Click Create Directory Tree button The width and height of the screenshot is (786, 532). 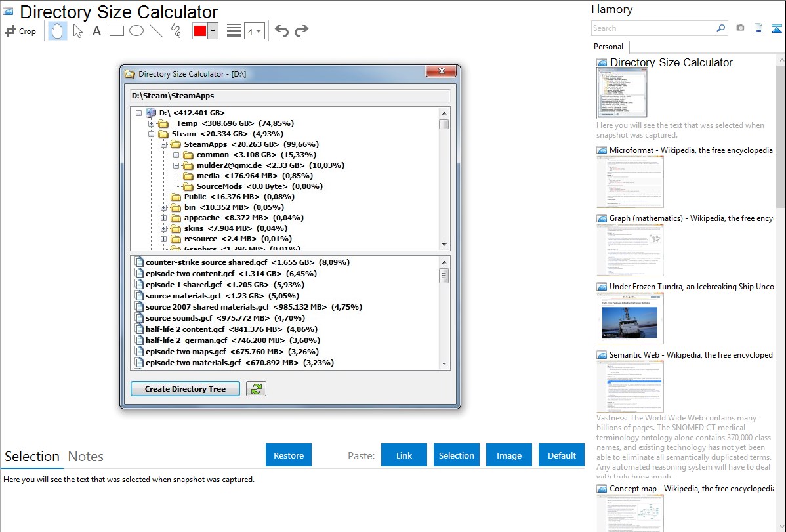(x=186, y=389)
